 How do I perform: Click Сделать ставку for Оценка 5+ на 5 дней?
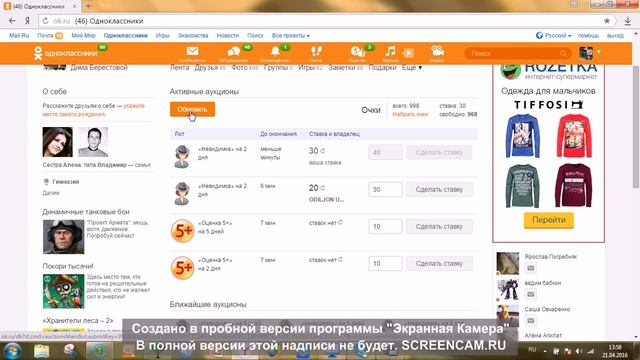pyautogui.click(x=439, y=227)
